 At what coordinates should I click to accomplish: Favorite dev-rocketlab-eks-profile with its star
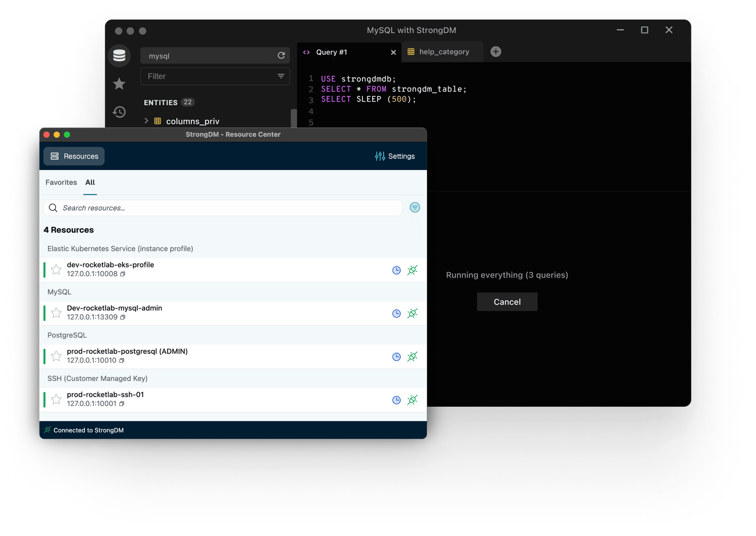(56, 269)
